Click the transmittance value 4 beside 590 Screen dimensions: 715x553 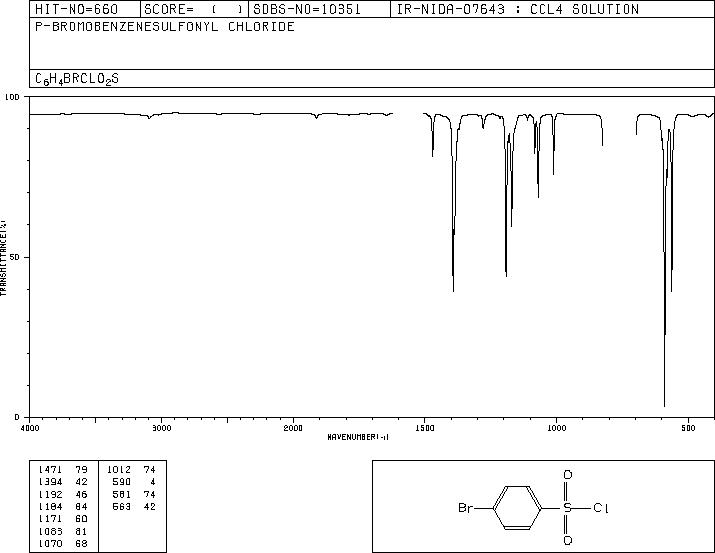153,482
